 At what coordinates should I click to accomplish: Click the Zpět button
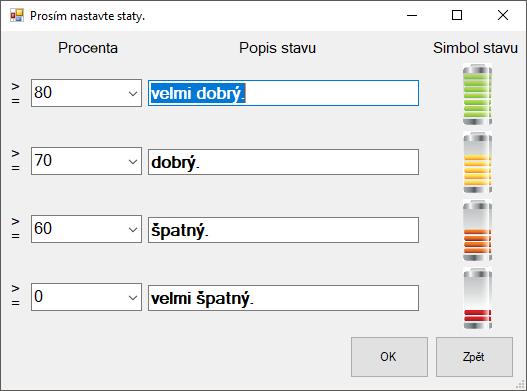pyautogui.click(x=474, y=357)
